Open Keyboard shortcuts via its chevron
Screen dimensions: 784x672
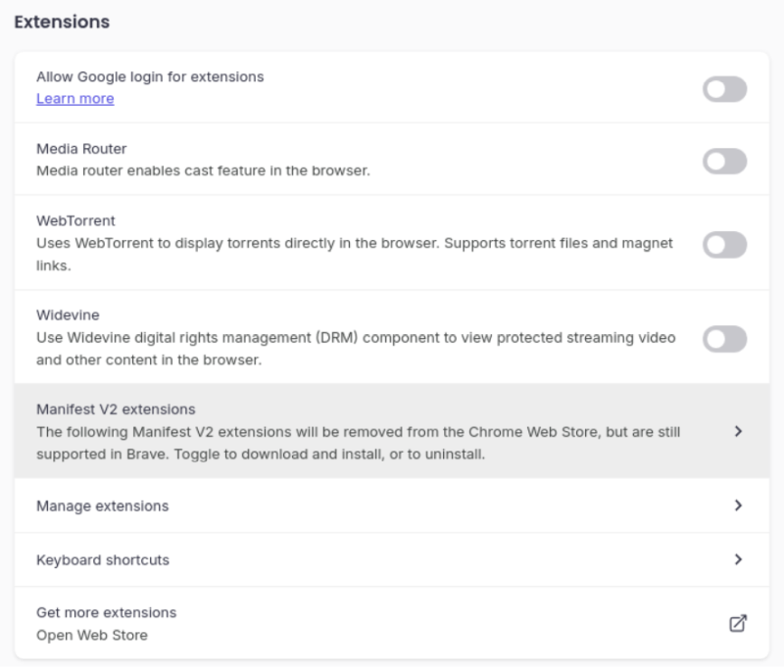tap(739, 559)
